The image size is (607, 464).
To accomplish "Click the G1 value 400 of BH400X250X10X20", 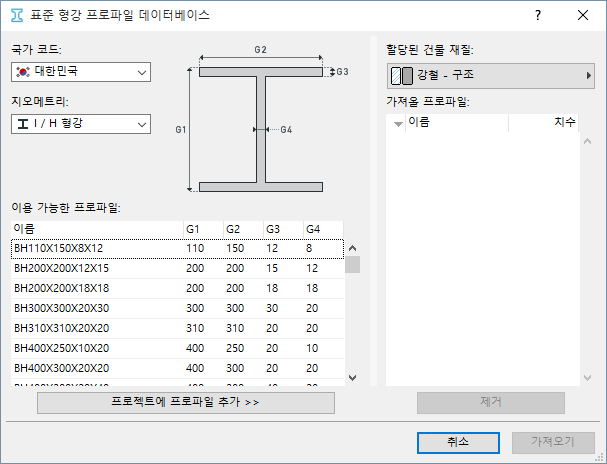I will pyautogui.click(x=195, y=349).
